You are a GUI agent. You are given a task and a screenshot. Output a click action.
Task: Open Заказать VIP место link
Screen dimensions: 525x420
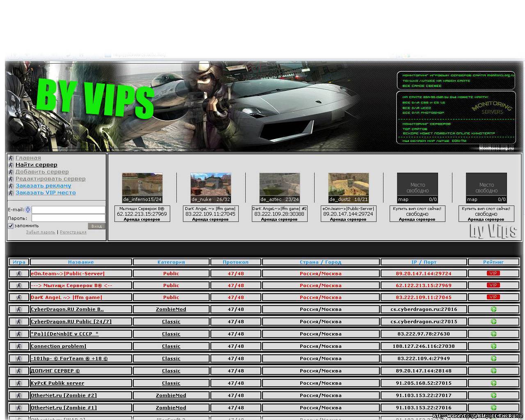point(46,193)
